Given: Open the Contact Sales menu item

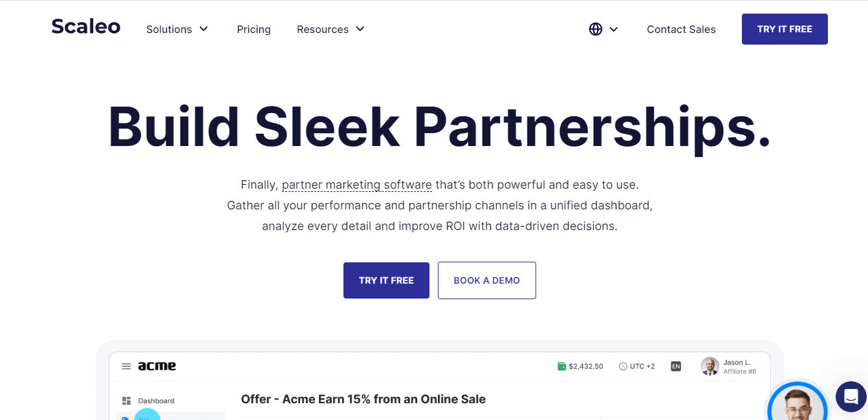Looking at the screenshot, I should pyautogui.click(x=681, y=29).
